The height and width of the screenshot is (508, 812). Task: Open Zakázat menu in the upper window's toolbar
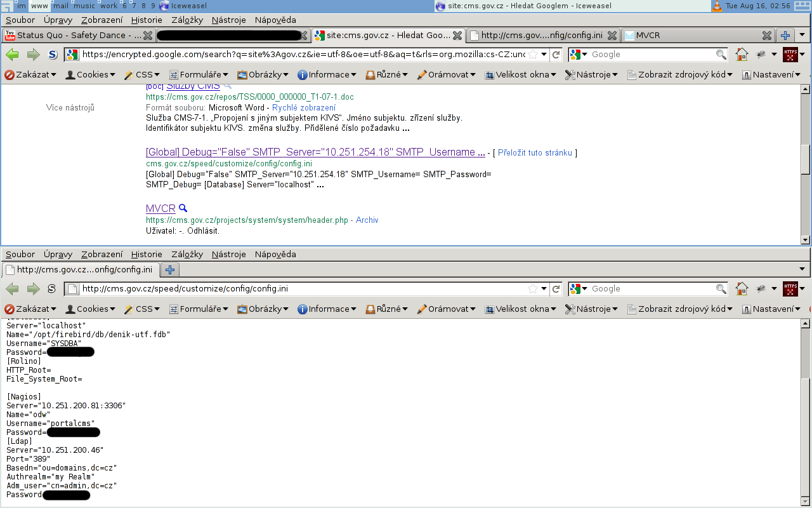(x=30, y=75)
